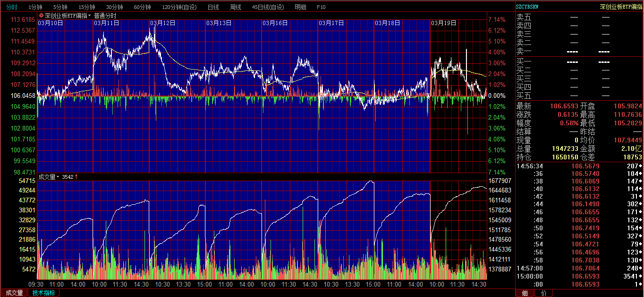Select the 5分钟 chart period
The width and height of the screenshot is (644, 297).
pos(60,7)
